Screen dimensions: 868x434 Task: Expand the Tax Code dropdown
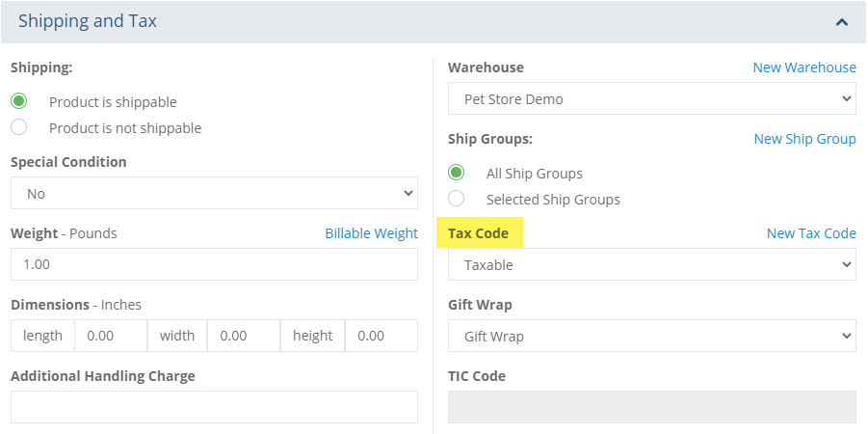[x=651, y=264]
